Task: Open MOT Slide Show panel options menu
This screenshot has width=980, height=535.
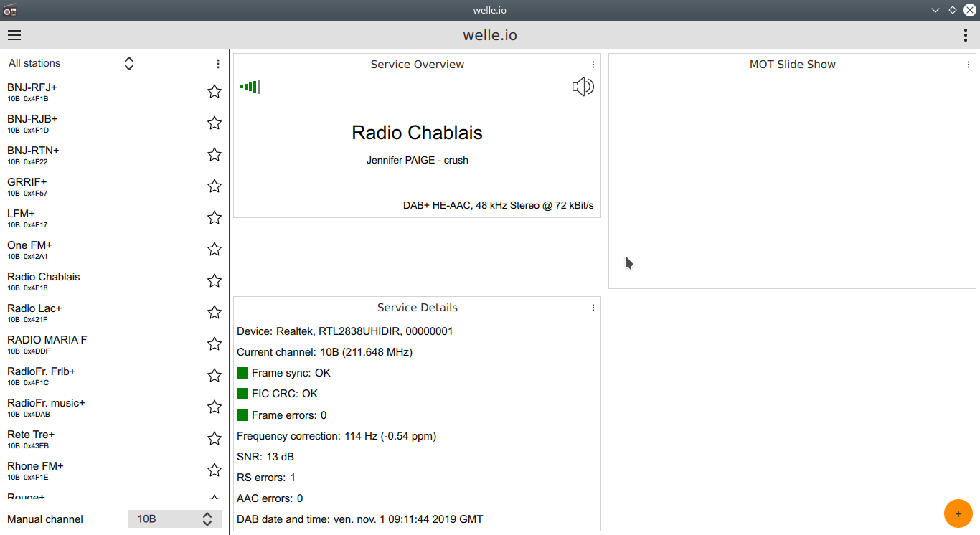Action: click(x=969, y=65)
